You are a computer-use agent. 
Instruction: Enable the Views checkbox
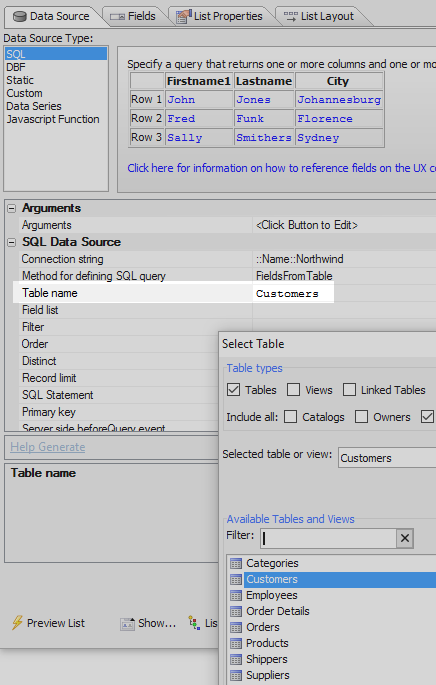294,390
